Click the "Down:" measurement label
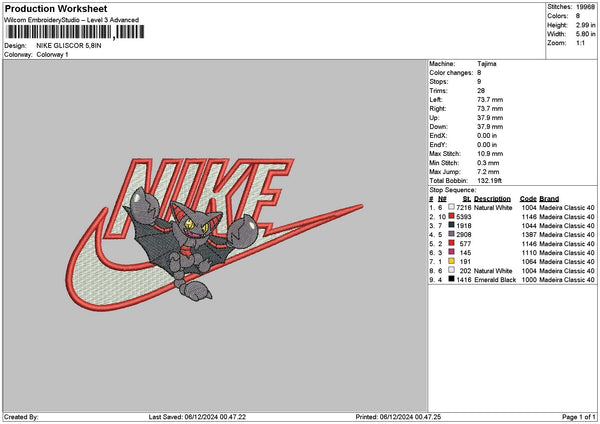Image resolution: width=600 pixels, height=424 pixels. coord(439,127)
